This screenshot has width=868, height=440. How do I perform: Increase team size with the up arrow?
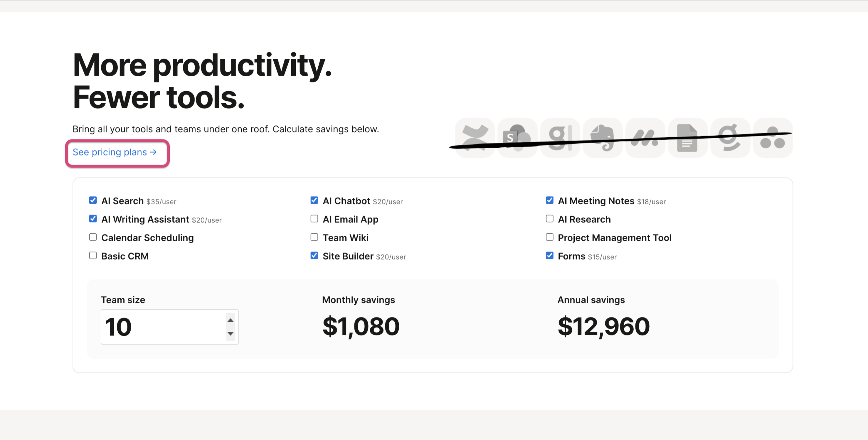231,320
